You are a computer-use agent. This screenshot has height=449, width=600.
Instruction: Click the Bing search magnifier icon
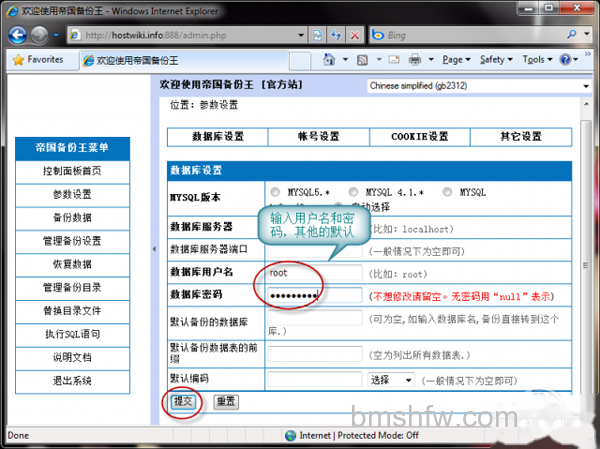coord(572,34)
